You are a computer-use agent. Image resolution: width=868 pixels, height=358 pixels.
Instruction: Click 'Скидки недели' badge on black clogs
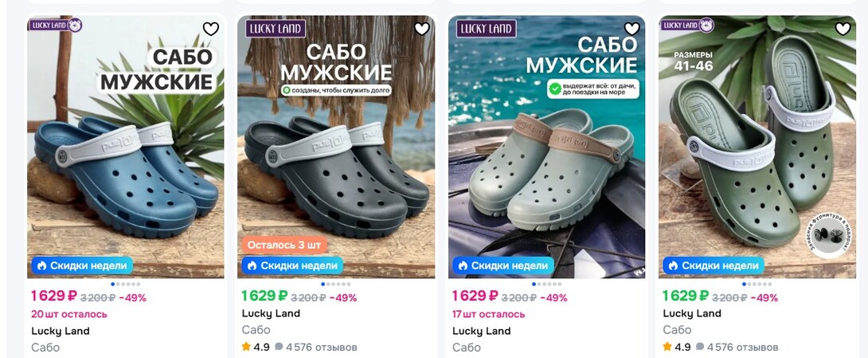292,266
